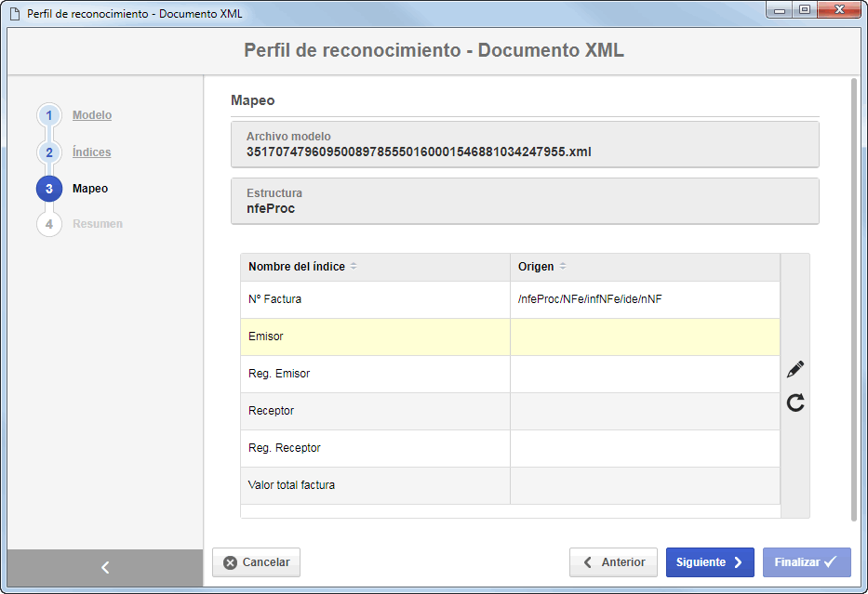Select the Mapeo step
This screenshot has width=868, height=594.
pos(90,189)
